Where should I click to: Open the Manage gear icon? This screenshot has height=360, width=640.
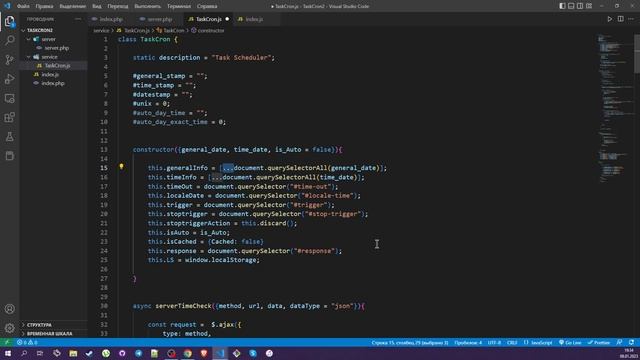pyautogui.click(x=9, y=328)
